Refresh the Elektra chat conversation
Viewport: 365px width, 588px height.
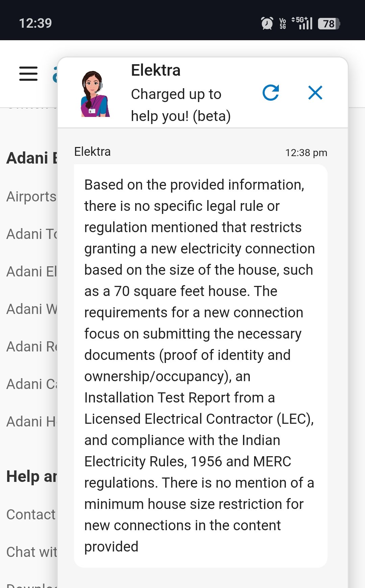point(271,93)
